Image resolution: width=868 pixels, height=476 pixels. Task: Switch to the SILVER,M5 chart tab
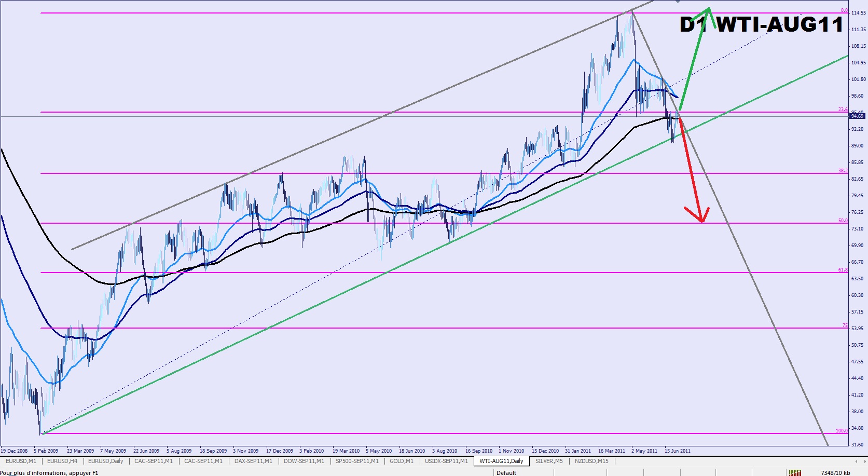click(x=549, y=461)
